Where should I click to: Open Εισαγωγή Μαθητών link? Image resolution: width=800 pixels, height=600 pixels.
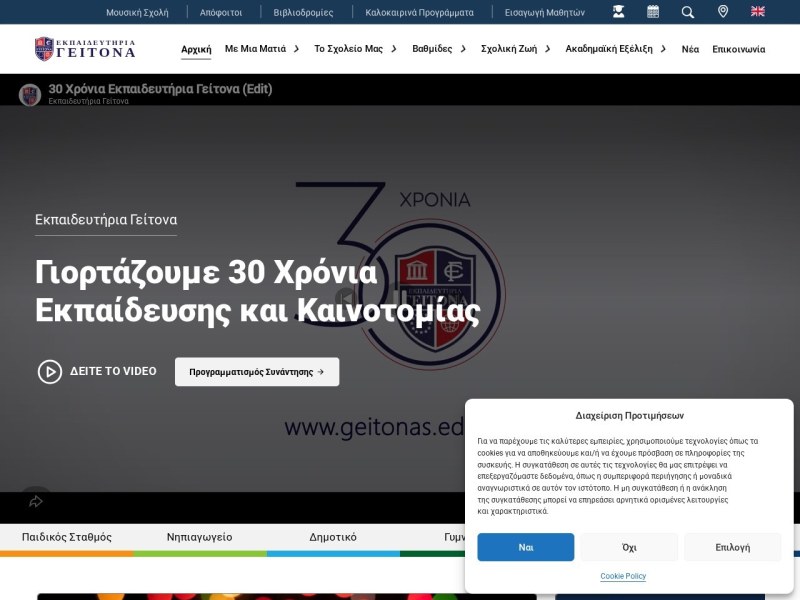click(x=545, y=12)
